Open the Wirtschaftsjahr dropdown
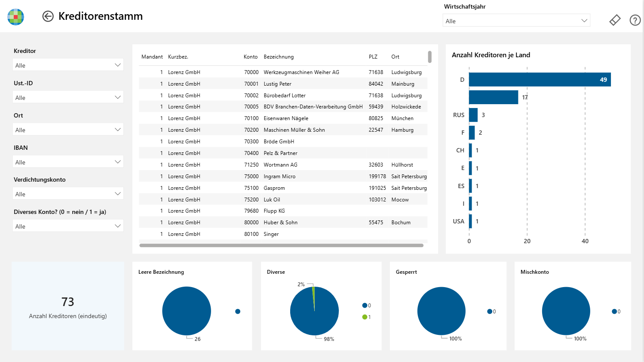Viewport: 644px width, 362px height. [516, 21]
